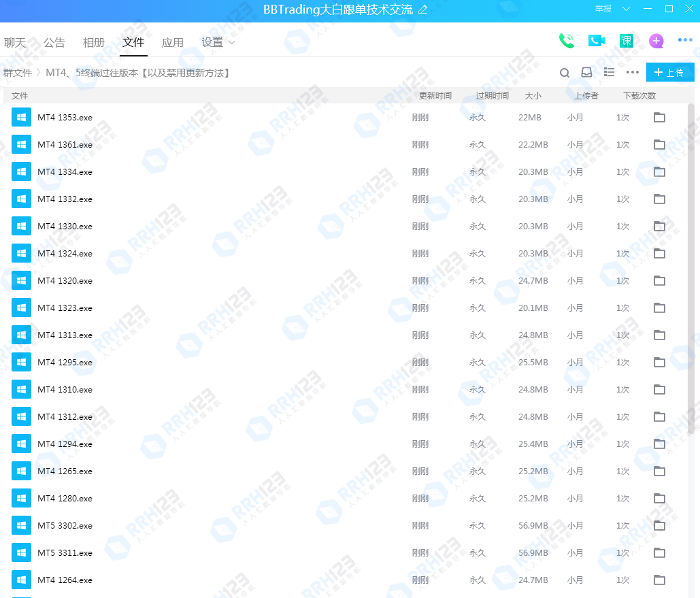
Task: Open the title bar dropdown chevron
Action: tap(627, 9)
